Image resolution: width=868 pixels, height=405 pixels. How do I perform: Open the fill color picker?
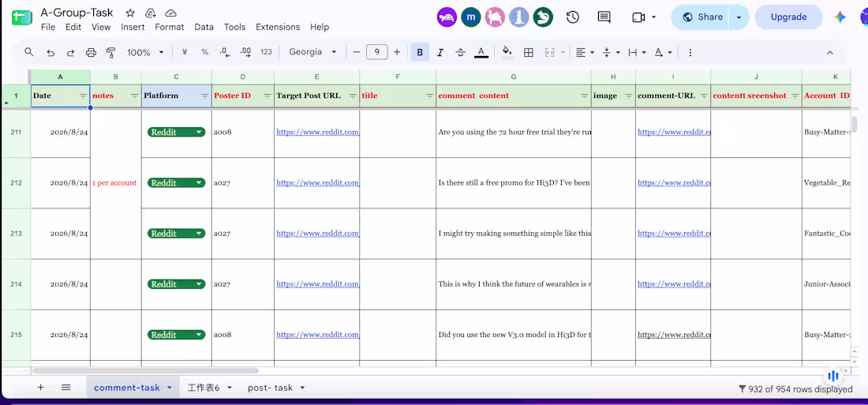point(507,53)
